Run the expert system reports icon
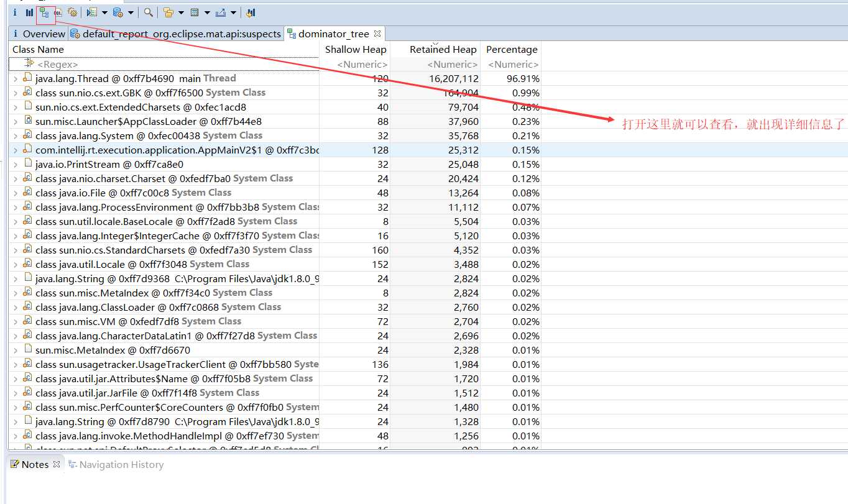The image size is (848, 504). (x=91, y=12)
